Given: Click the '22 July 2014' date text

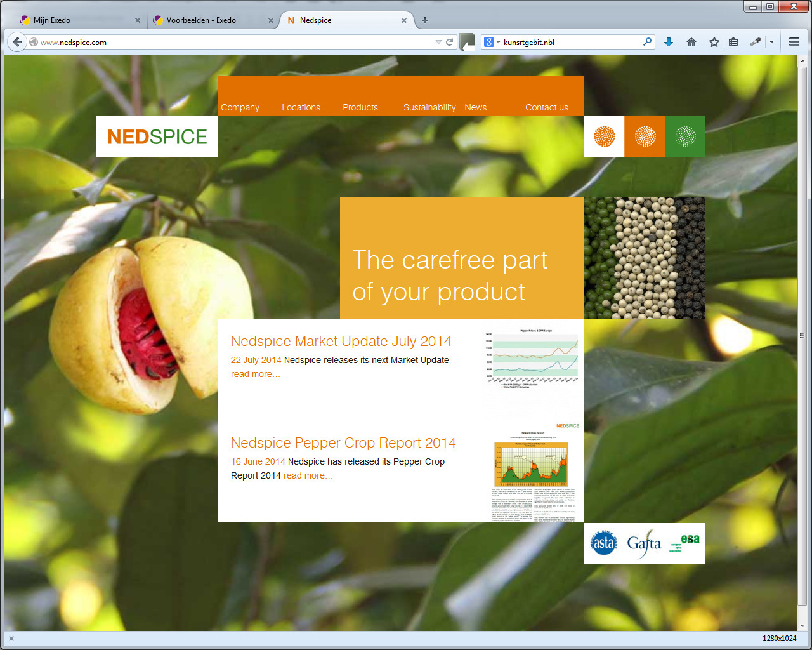Looking at the screenshot, I should [x=256, y=360].
